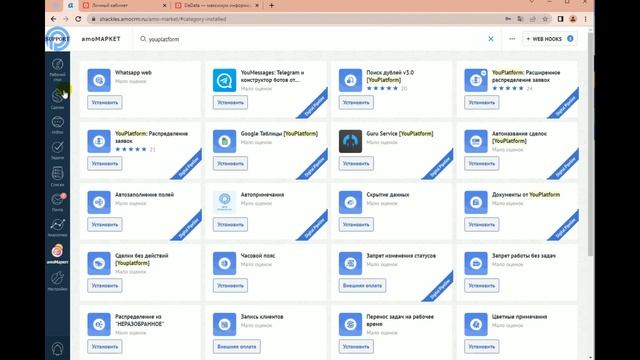The height and width of the screenshot is (360, 640).
Task: Click the YouMessages Telegram app icon
Action: [224, 80]
